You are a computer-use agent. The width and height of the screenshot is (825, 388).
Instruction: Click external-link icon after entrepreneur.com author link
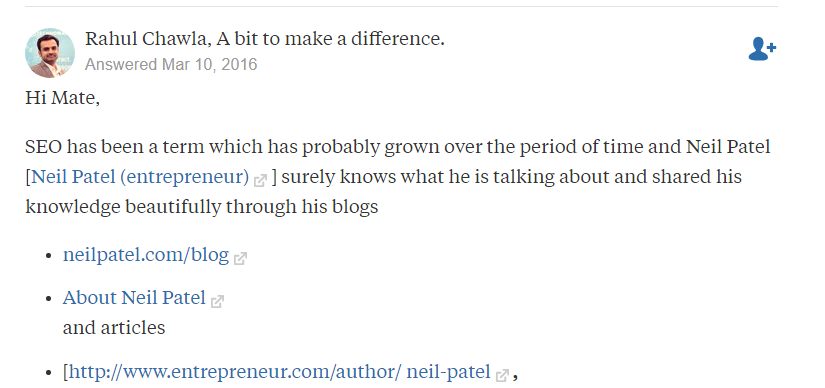[x=502, y=375]
